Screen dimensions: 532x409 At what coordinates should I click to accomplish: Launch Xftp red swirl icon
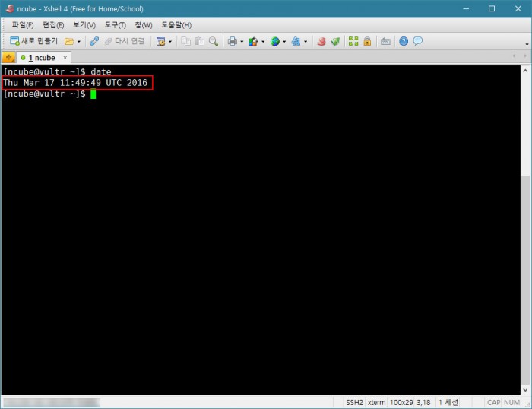[x=321, y=41]
